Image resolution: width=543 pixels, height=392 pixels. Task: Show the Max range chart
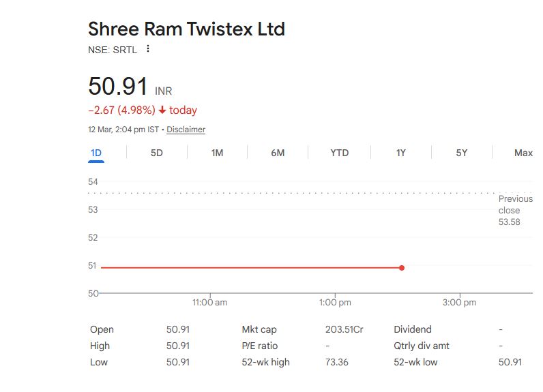523,153
